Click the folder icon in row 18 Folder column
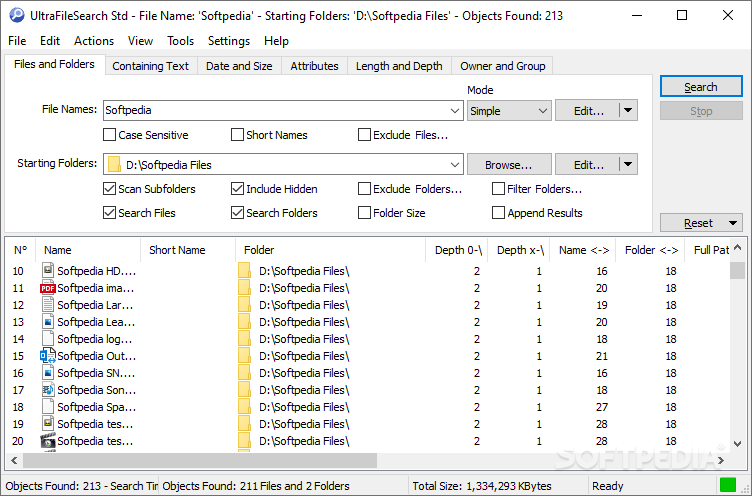752x496 pixels. (x=244, y=407)
